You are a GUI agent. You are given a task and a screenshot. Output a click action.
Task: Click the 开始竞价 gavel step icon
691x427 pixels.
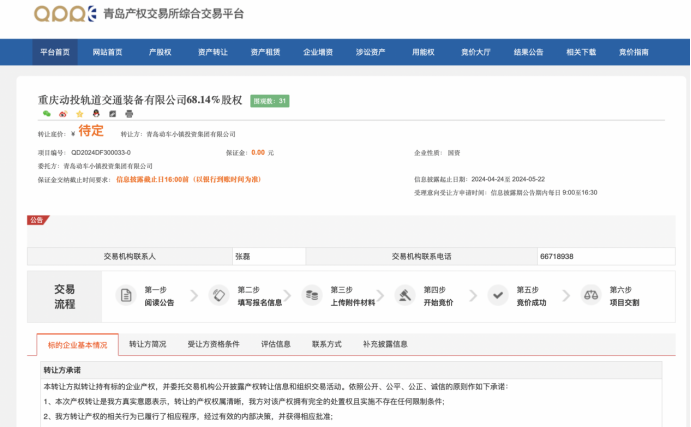[405, 295]
